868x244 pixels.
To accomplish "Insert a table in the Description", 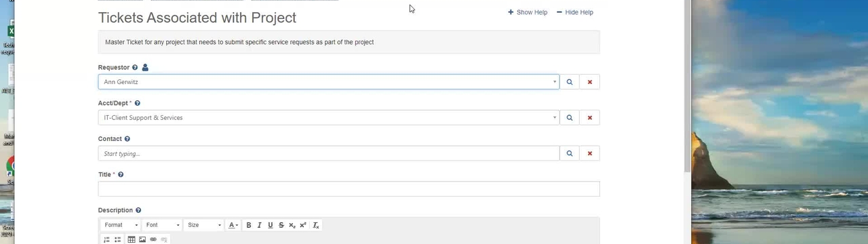I will click(132, 239).
